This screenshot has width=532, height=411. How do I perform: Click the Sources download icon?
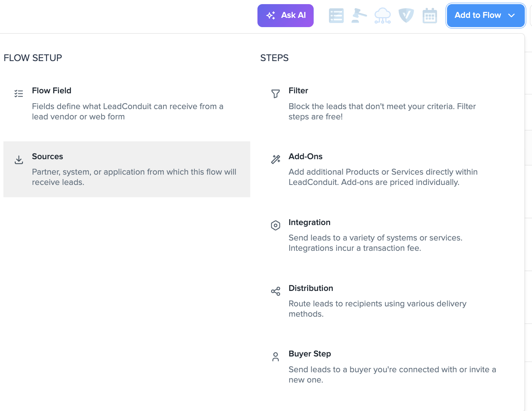pyautogui.click(x=19, y=160)
